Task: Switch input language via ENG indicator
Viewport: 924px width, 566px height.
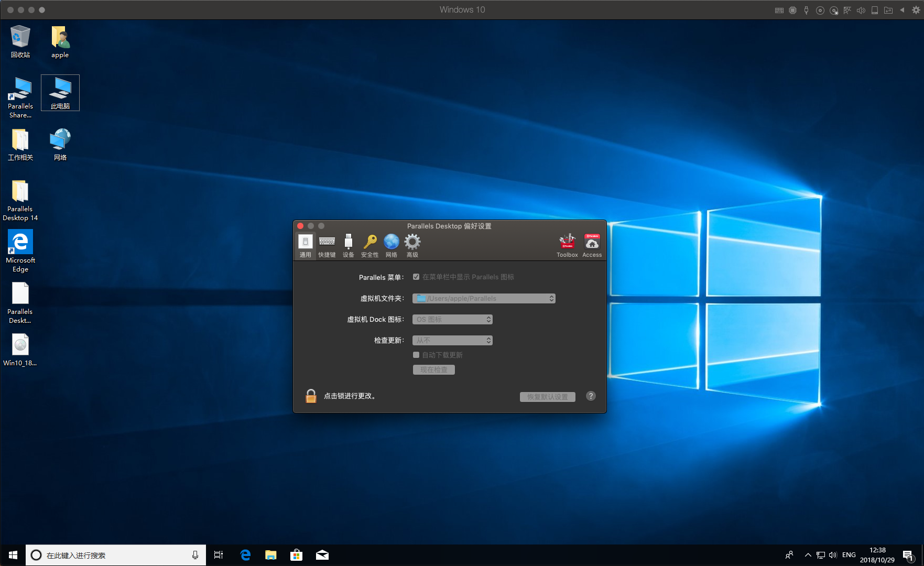Action: click(849, 555)
